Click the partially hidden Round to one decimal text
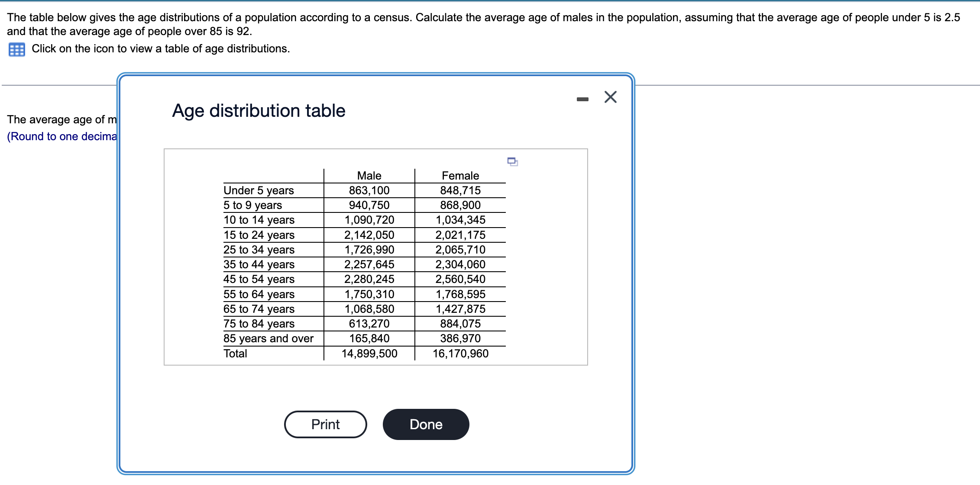Screen dimensions: 980x485 [x=61, y=136]
